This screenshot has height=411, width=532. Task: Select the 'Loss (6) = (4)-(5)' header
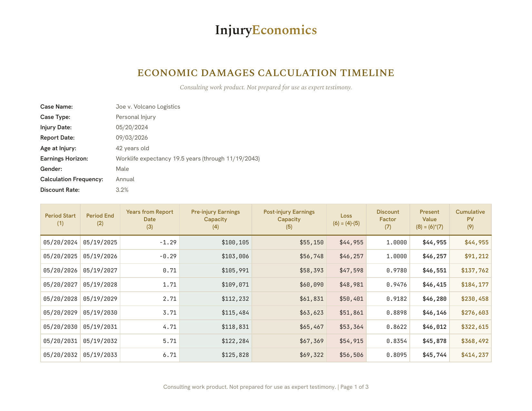[x=346, y=220]
